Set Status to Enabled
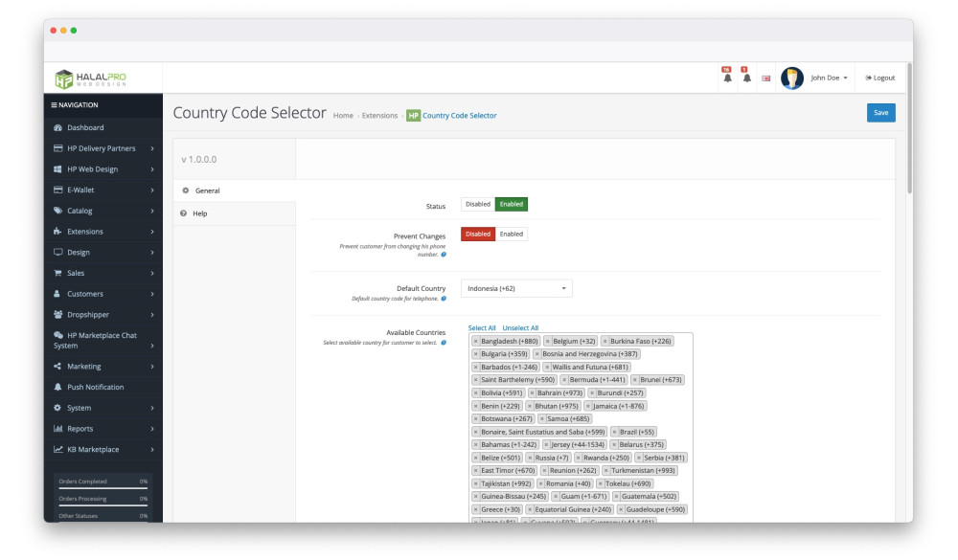958x560 pixels. 512,204
